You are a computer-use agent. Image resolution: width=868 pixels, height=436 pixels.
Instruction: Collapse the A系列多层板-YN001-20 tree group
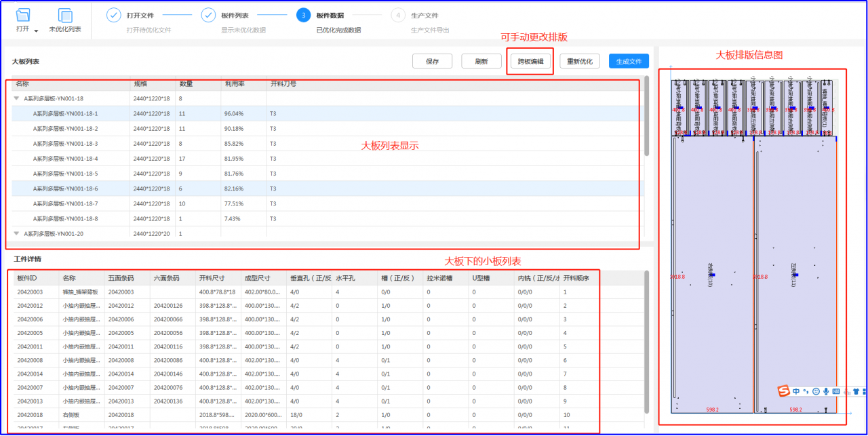pyautogui.click(x=17, y=233)
